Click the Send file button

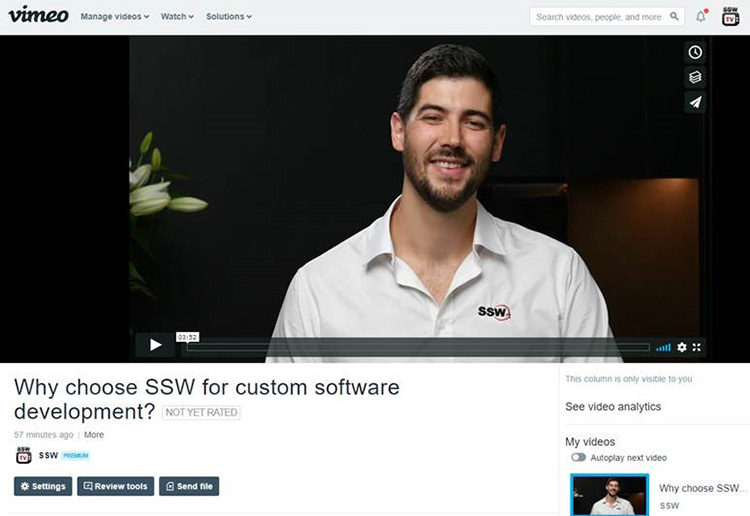pyautogui.click(x=188, y=486)
